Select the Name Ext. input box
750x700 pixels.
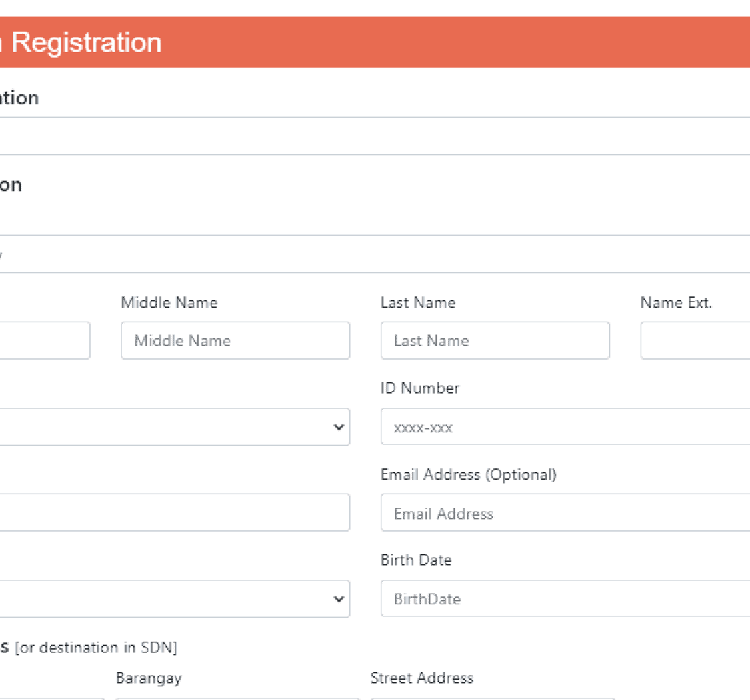[x=695, y=340]
